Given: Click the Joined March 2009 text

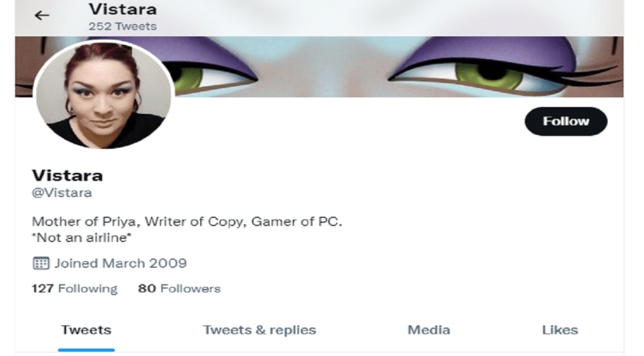Looking at the screenshot, I should pos(120,263).
